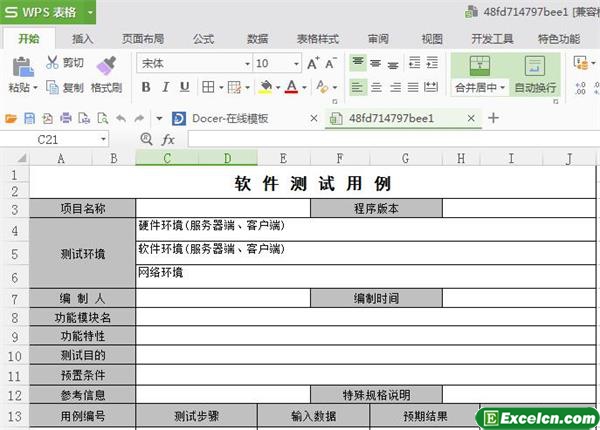Toggle top vertical alignment
Screen dimensions: 600x430
tap(358, 62)
